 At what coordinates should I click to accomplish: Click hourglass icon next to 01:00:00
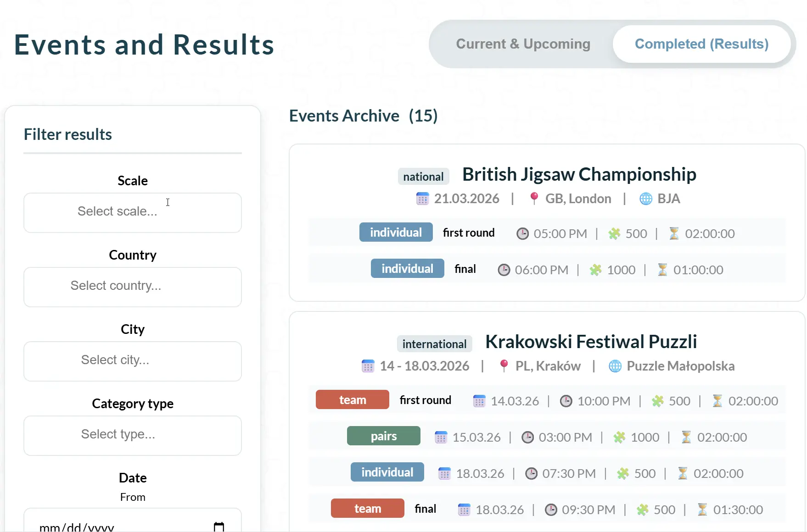[x=662, y=270]
